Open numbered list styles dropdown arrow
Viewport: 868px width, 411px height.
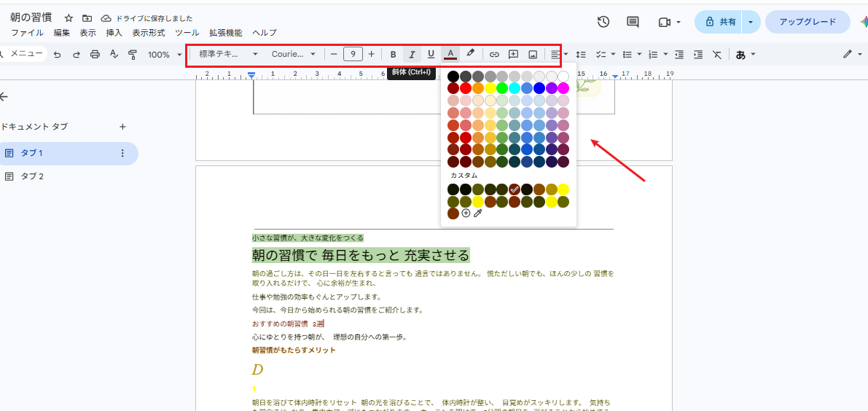665,54
